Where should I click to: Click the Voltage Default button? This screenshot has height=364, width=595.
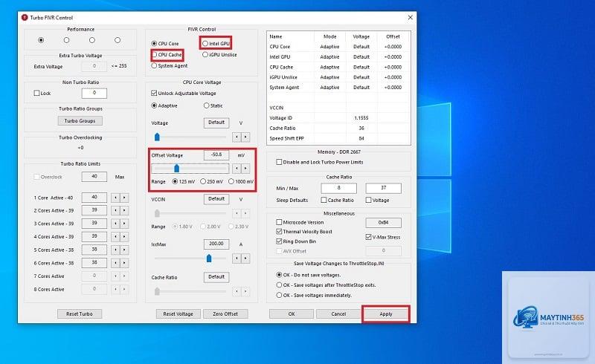tap(216, 123)
